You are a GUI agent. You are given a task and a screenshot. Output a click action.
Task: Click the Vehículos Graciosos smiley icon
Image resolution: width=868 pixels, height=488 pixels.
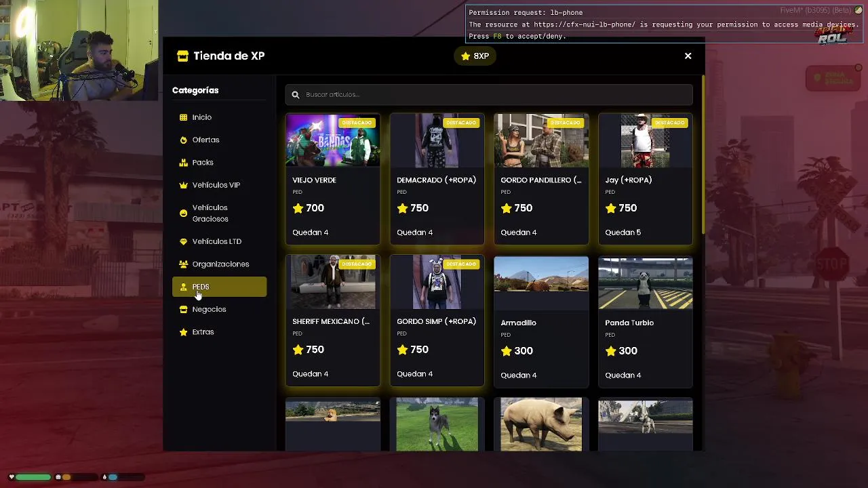(x=183, y=213)
